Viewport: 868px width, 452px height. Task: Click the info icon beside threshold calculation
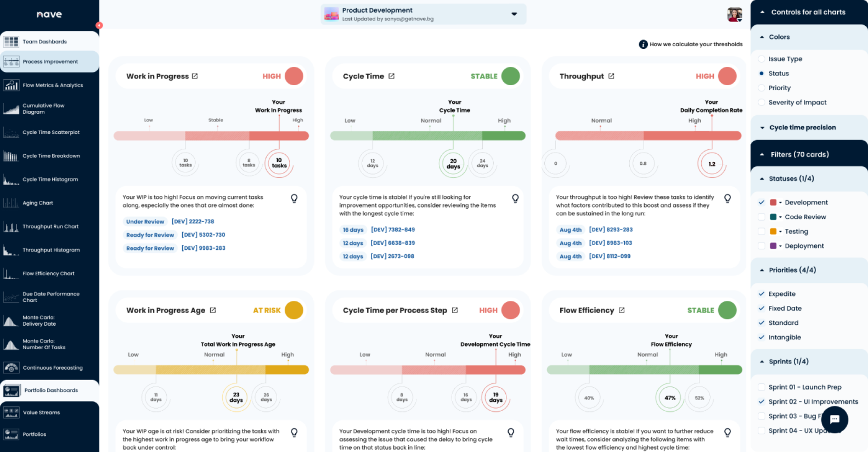643,44
